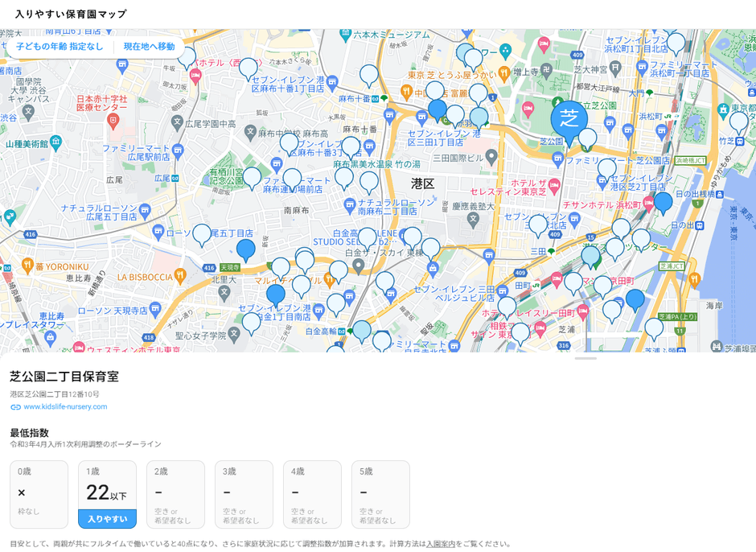The image size is (756, 552).
Task: Click the 山種美術館 museum marker
Action: pos(55,142)
